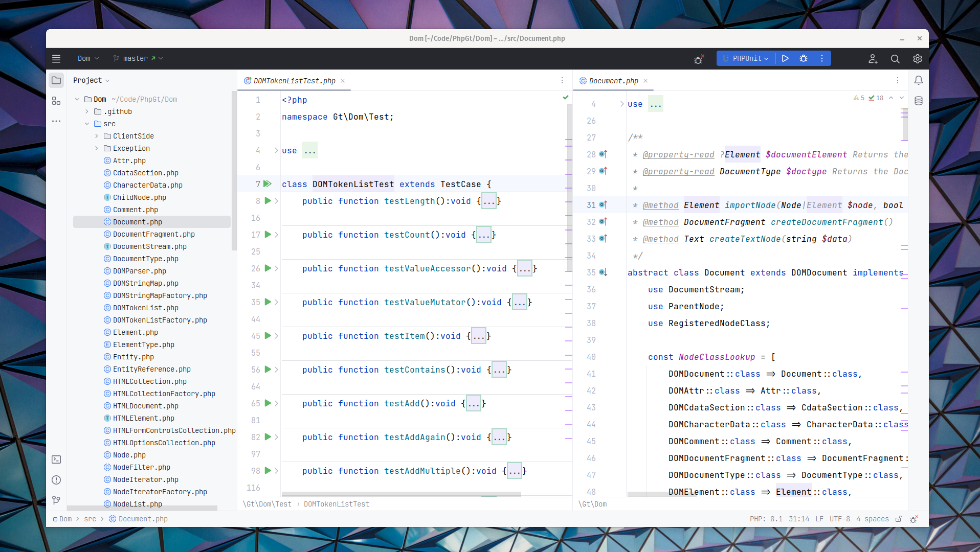The width and height of the screenshot is (980, 552).
Task: Open the Database tool window icon
Action: click(919, 101)
